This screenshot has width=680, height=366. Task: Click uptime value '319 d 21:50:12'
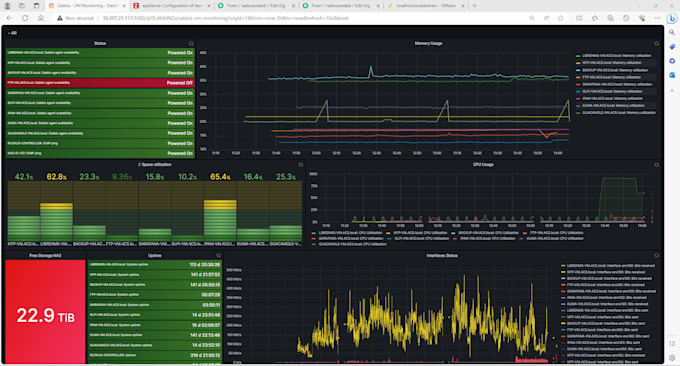[x=205, y=355]
